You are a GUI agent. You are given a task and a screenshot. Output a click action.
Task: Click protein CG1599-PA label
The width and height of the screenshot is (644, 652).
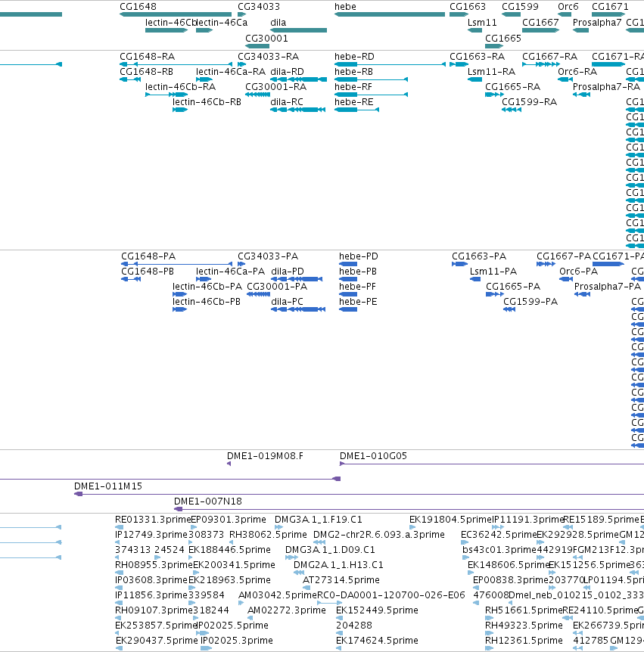click(x=530, y=302)
